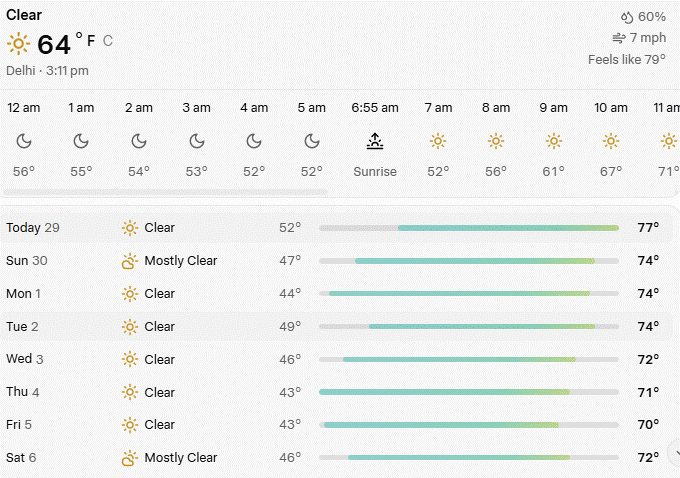Screen dimensions: 680x478
Task: Click Monday's temperature range bar
Action: point(468,294)
